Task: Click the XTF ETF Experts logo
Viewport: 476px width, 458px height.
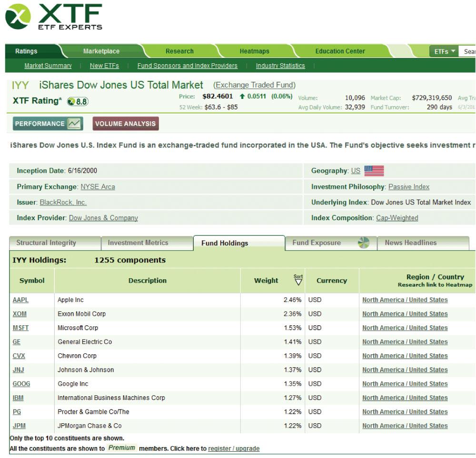Action: pos(52,17)
